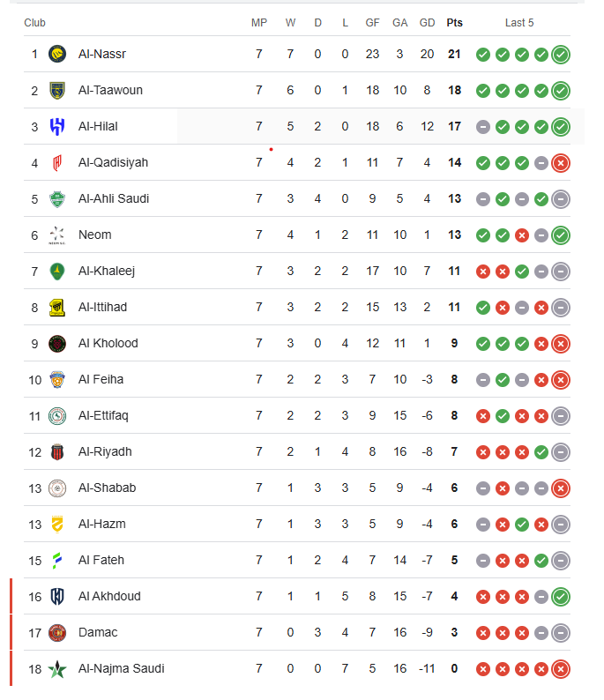
Task: Click the Last 5 column header
Action: coord(519,23)
